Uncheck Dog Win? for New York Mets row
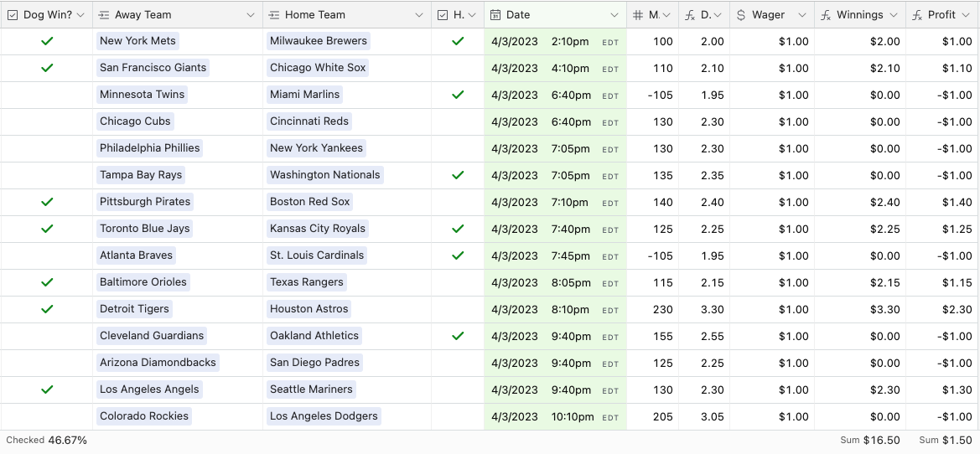Image resolution: width=980 pixels, height=454 pixels. pyautogui.click(x=47, y=41)
